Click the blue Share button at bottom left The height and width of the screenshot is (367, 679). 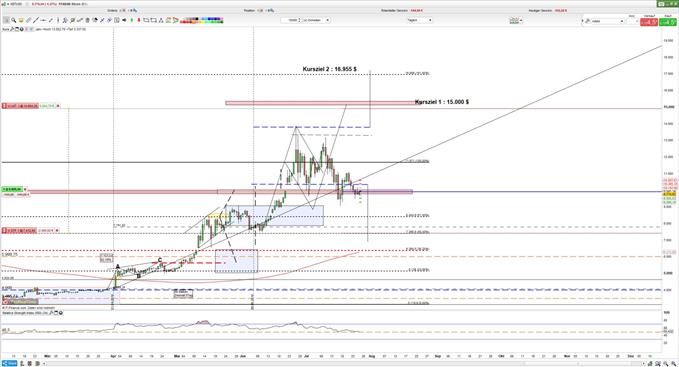point(10,363)
